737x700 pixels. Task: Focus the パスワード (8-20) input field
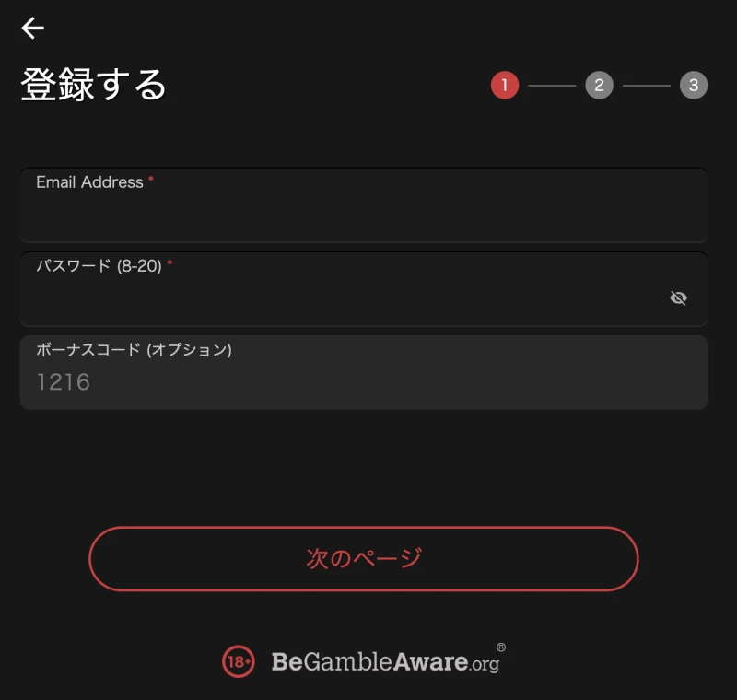click(364, 289)
